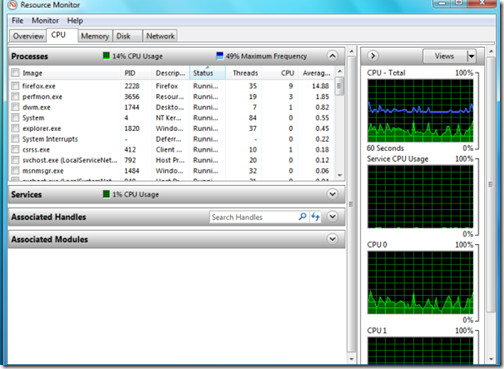Expand the Associated Modules section

[332, 239]
